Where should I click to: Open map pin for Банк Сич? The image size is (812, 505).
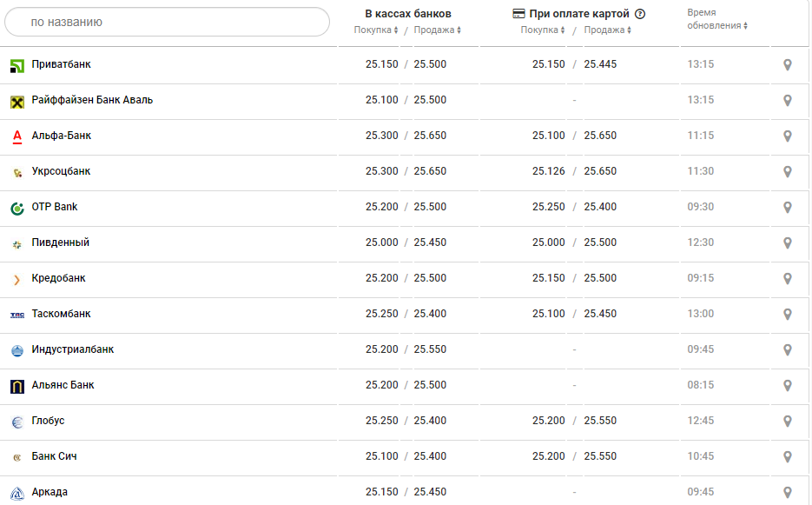click(x=788, y=457)
